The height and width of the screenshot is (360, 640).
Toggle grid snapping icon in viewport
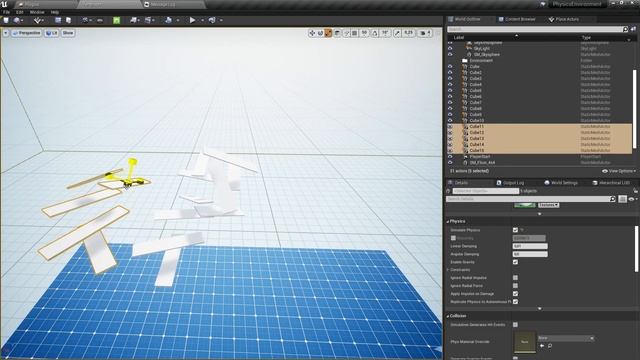point(355,33)
